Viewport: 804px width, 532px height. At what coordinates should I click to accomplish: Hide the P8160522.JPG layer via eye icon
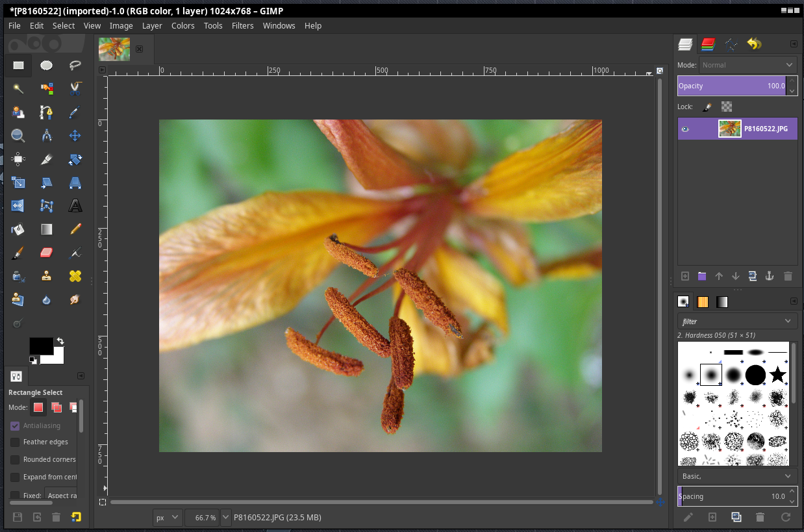coord(685,129)
